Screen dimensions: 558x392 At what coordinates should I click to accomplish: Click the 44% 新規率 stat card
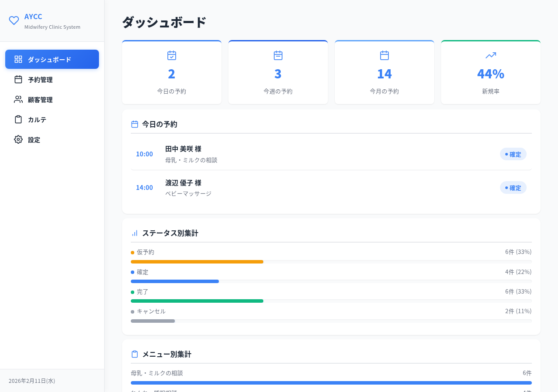pos(490,72)
